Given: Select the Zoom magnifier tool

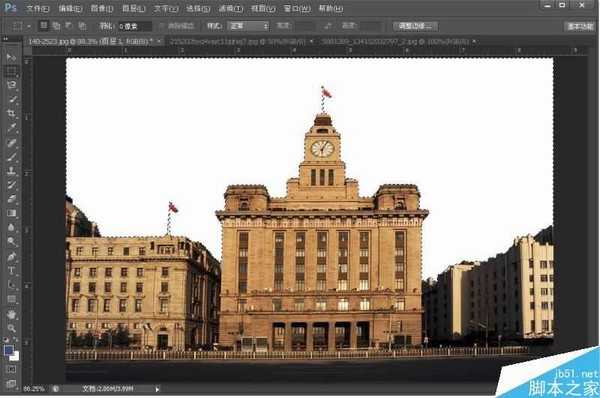Looking at the screenshot, I should click(11, 328).
